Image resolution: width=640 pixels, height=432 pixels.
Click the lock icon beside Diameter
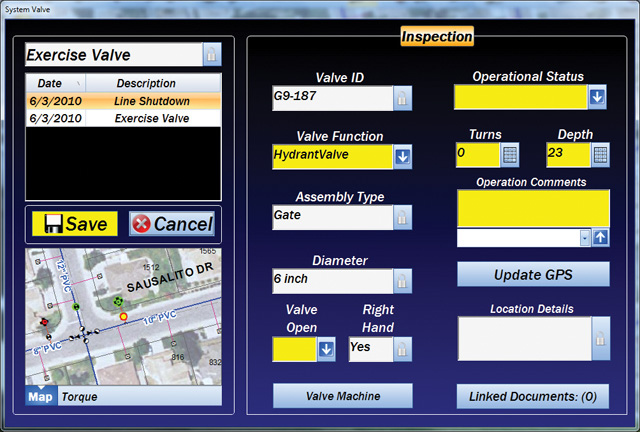point(401,281)
